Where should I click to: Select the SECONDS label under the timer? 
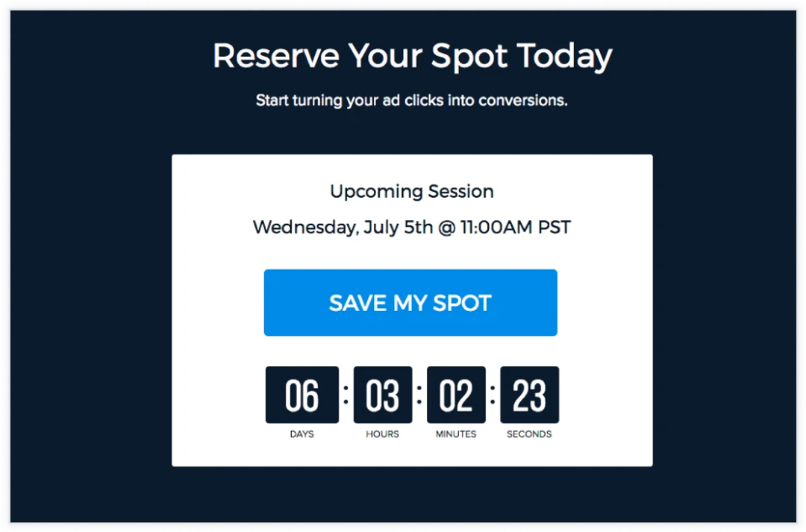(529, 434)
